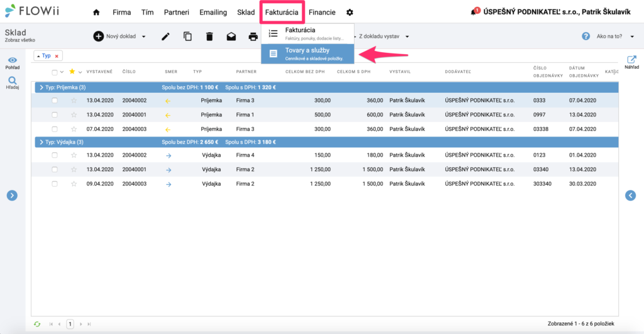
Task: Check the Výdajka row dated 09.04.2020
Action: tap(55, 184)
